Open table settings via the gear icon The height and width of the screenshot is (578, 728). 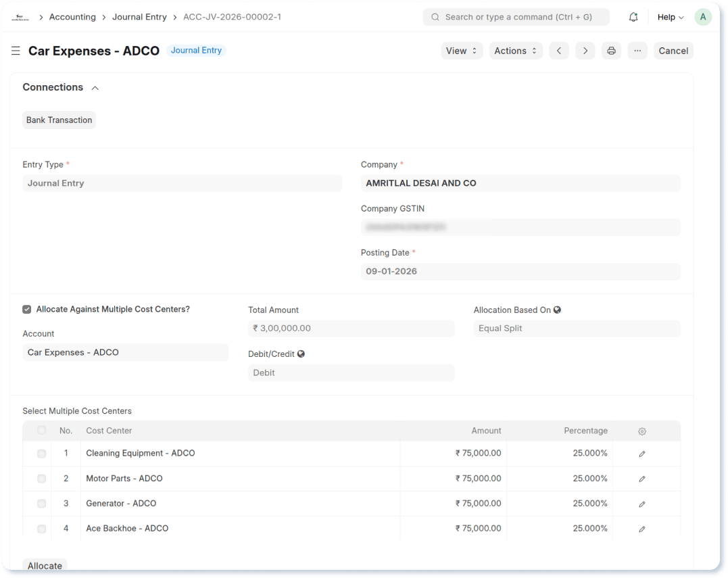tap(641, 431)
